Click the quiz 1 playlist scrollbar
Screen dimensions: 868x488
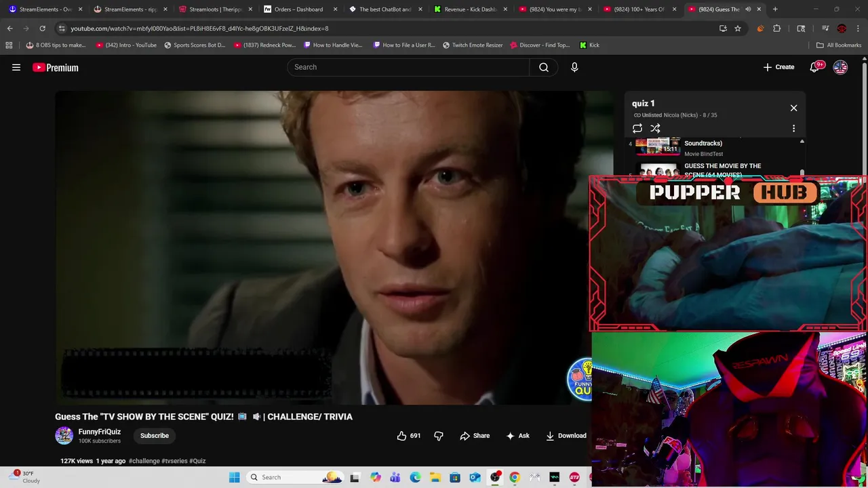pyautogui.click(x=802, y=174)
